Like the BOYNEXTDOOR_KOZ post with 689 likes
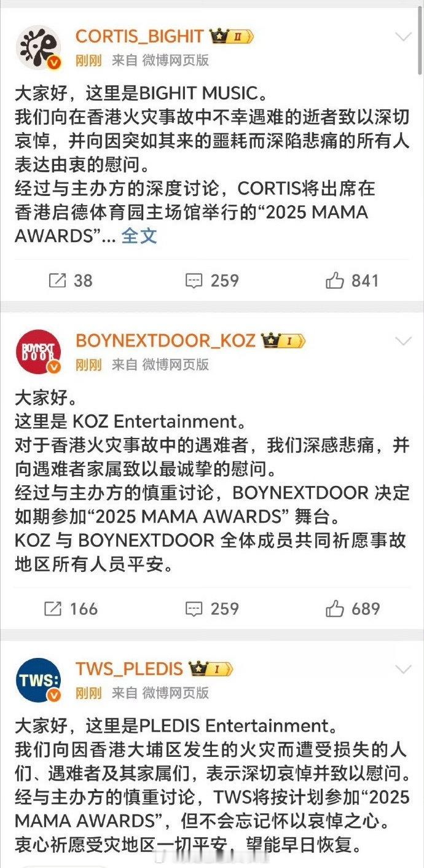424x868 pixels. tap(353, 609)
